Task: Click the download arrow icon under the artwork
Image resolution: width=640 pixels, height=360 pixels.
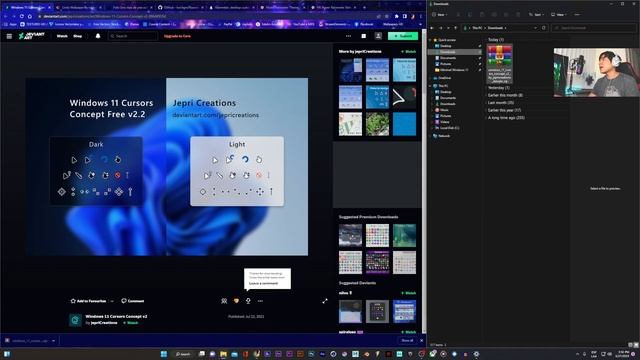Action: pos(248,301)
